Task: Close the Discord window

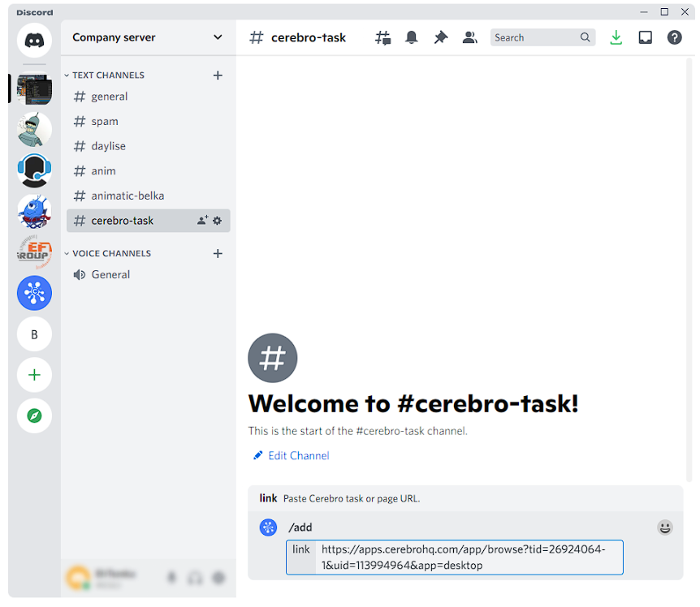Action: pyautogui.click(x=685, y=12)
